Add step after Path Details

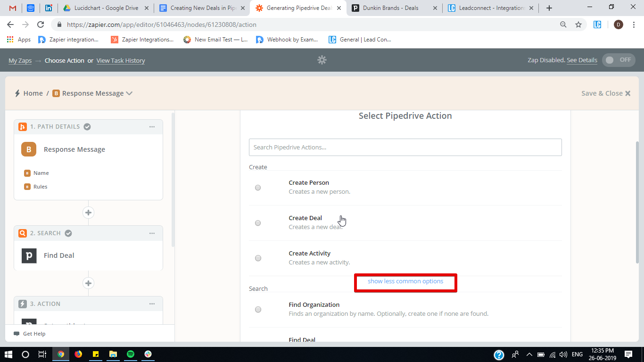(x=88, y=212)
